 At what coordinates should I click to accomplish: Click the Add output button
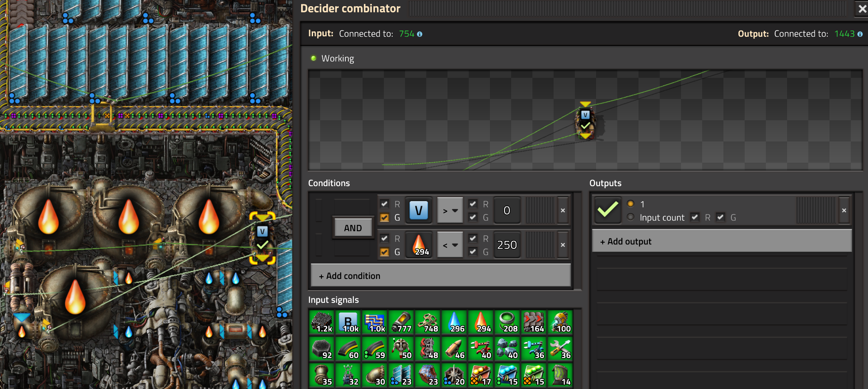[x=722, y=241]
